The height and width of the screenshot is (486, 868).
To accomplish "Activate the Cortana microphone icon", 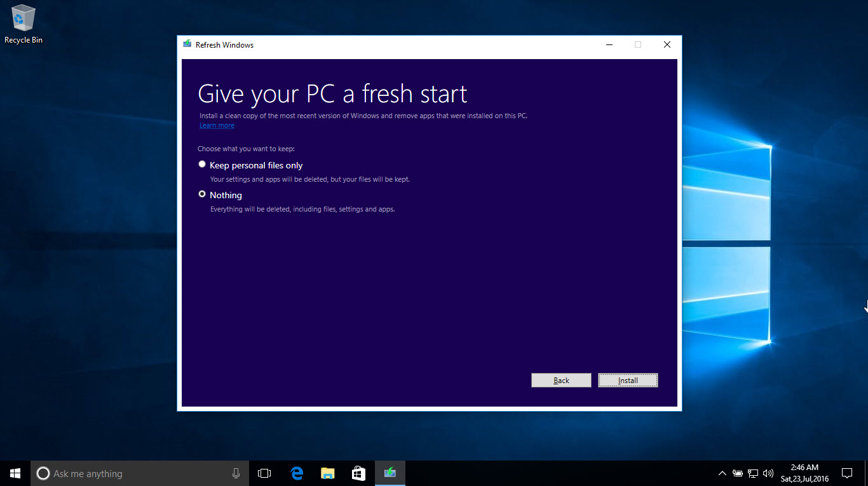I will [x=236, y=473].
